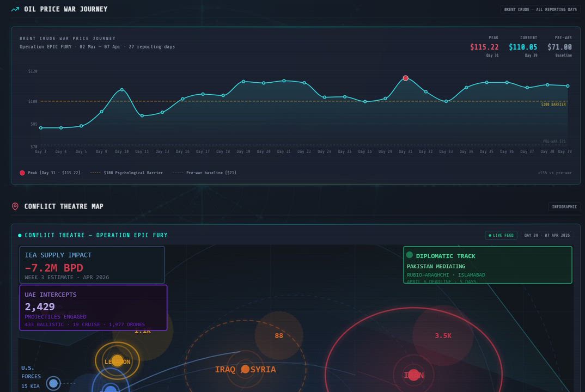
Task: Click the $100 BARRIER label on the chart
Action: (x=553, y=105)
